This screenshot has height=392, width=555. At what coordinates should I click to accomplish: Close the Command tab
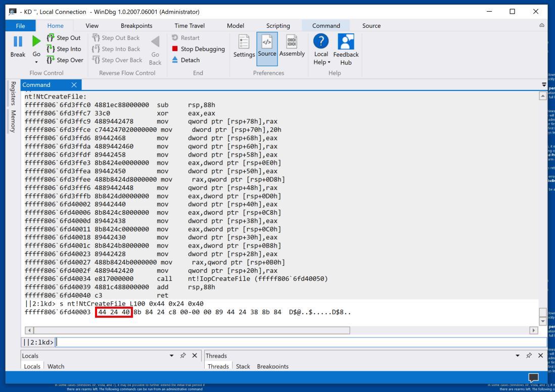[74, 85]
